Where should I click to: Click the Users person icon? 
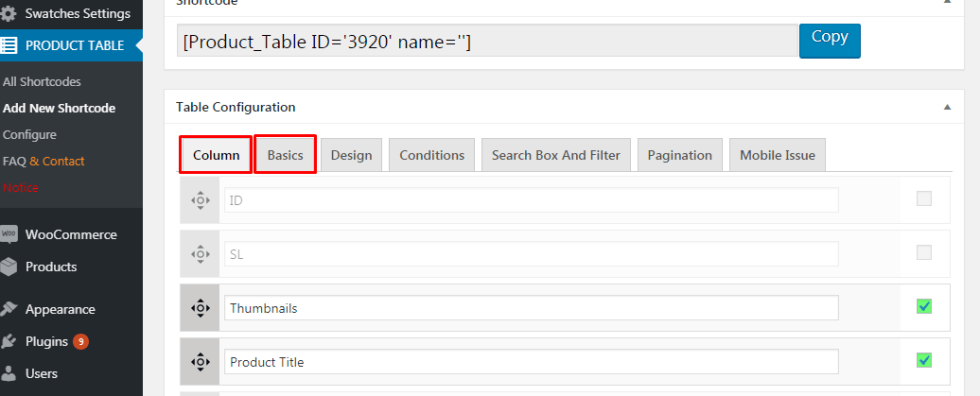(x=8, y=374)
